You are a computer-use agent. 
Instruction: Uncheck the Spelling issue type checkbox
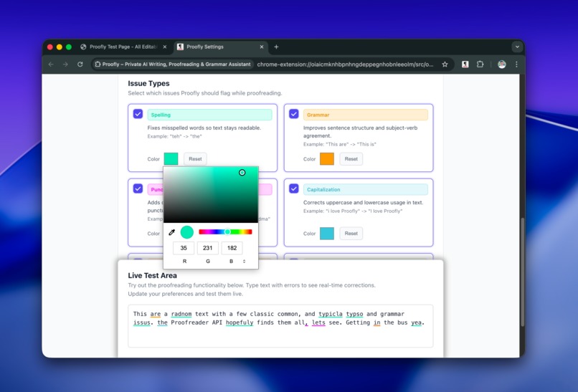(138, 114)
